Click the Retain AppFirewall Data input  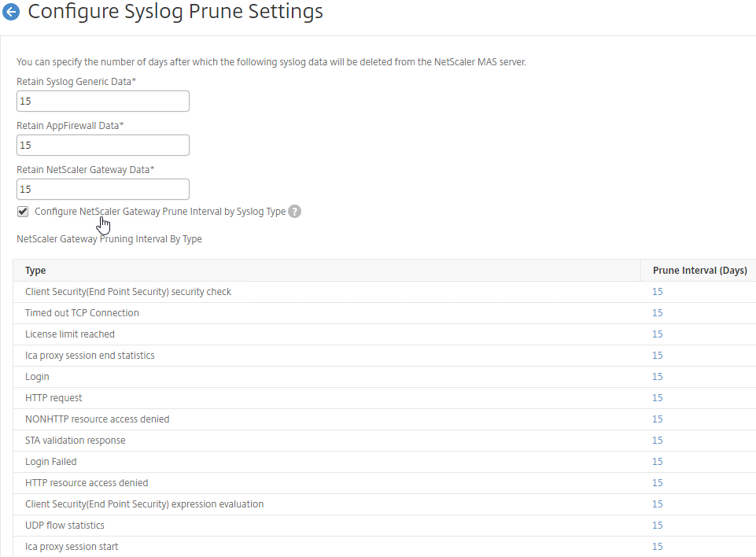(x=103, y=146)
